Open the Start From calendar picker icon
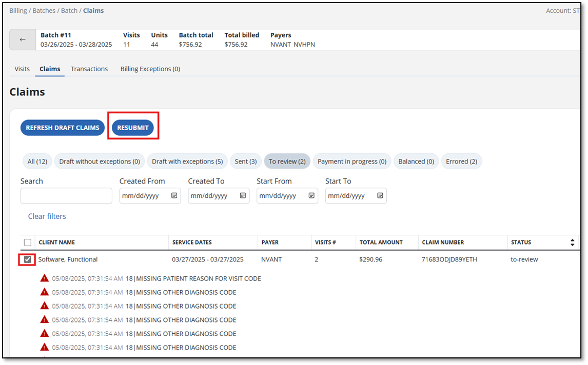This screenshot has width=588, height=365. [x=311, y=195]
